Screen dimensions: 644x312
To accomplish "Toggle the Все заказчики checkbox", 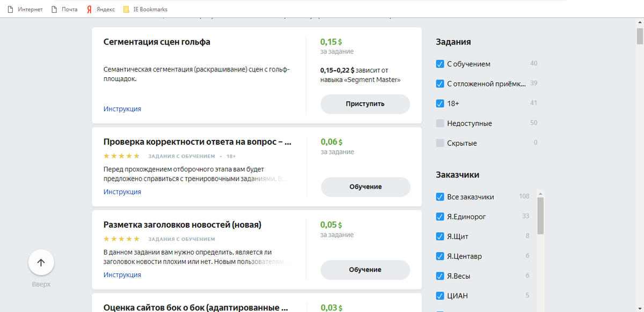I will pos(440,197).
